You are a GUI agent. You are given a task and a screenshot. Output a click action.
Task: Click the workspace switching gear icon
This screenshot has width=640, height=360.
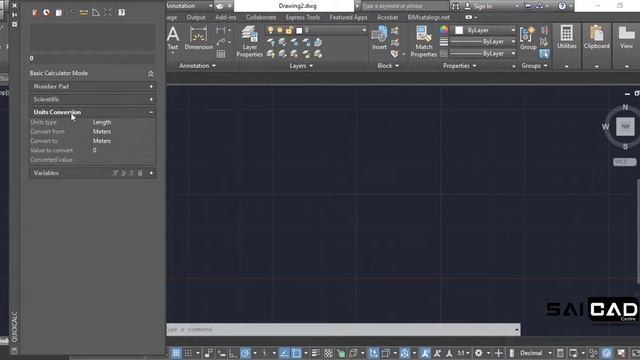tap(478, 353)
